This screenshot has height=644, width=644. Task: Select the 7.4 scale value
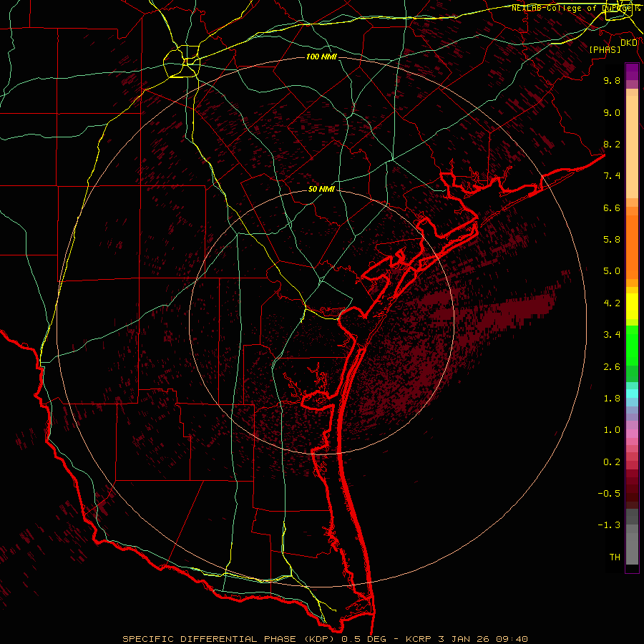pyautogui.click(x=612, y=176)
